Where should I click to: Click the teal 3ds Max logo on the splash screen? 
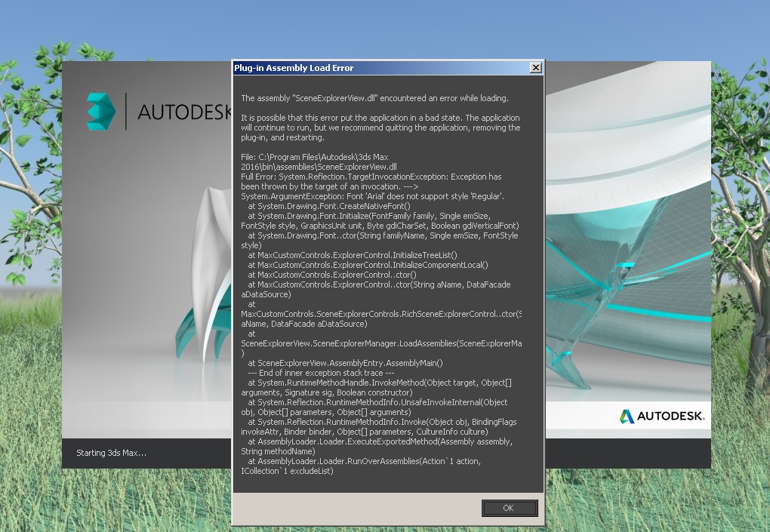tap(101, 112)
